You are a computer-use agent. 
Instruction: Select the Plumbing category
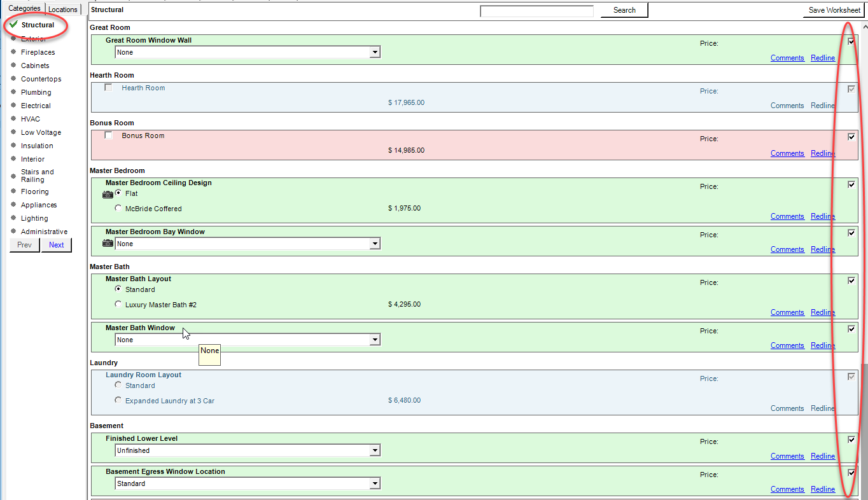pos(36,92)
